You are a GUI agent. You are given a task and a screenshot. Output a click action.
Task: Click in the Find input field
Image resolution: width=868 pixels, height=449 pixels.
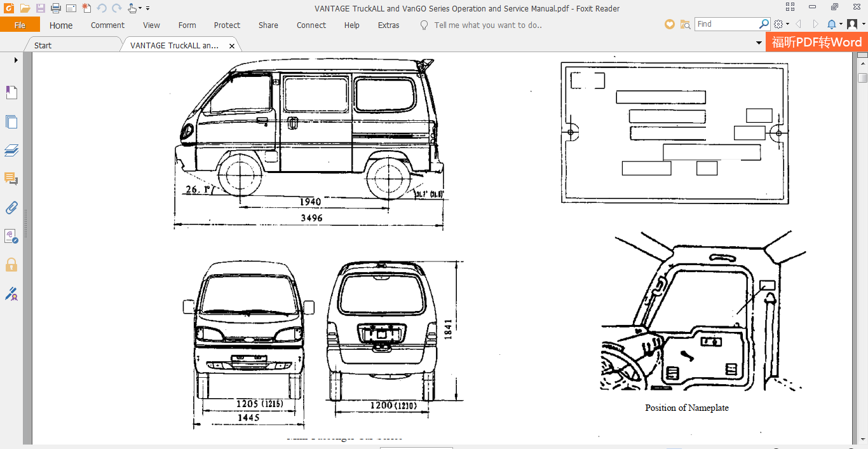[x=728, y=24]
